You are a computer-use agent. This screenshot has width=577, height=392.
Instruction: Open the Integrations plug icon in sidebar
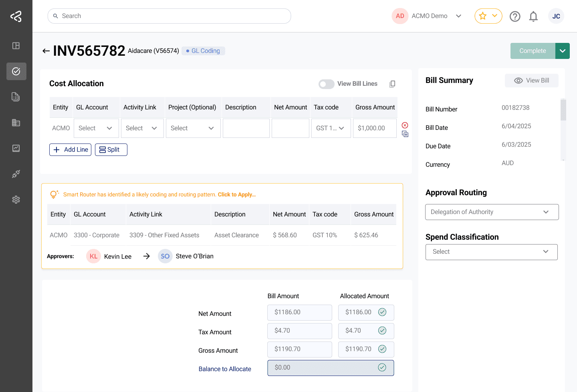click(16, 174)
